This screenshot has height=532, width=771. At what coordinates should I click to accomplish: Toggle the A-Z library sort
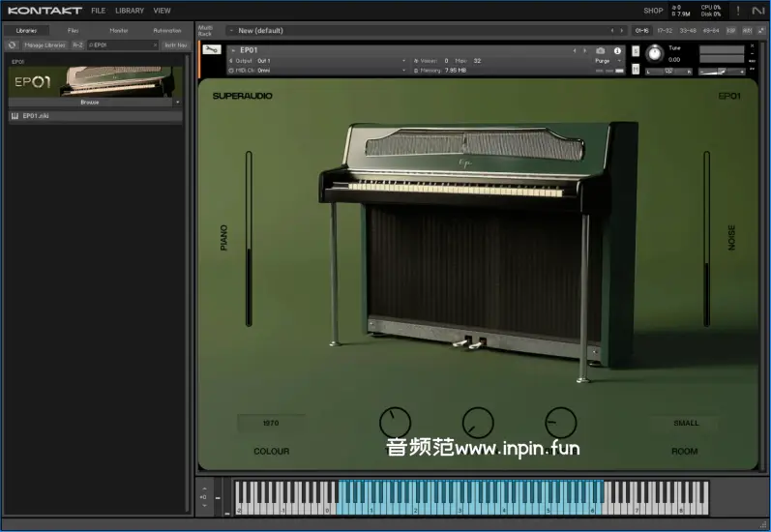[x=77, y=44]
